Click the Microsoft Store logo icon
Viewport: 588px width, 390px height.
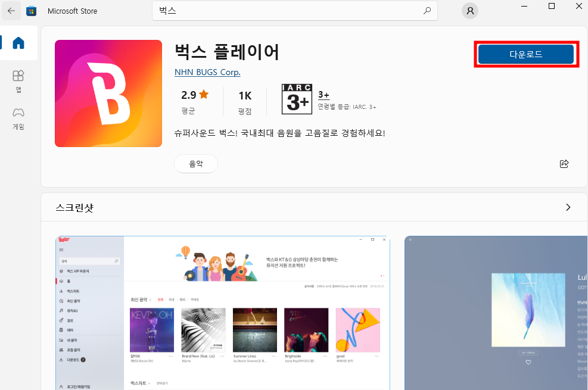pos(31,11)
